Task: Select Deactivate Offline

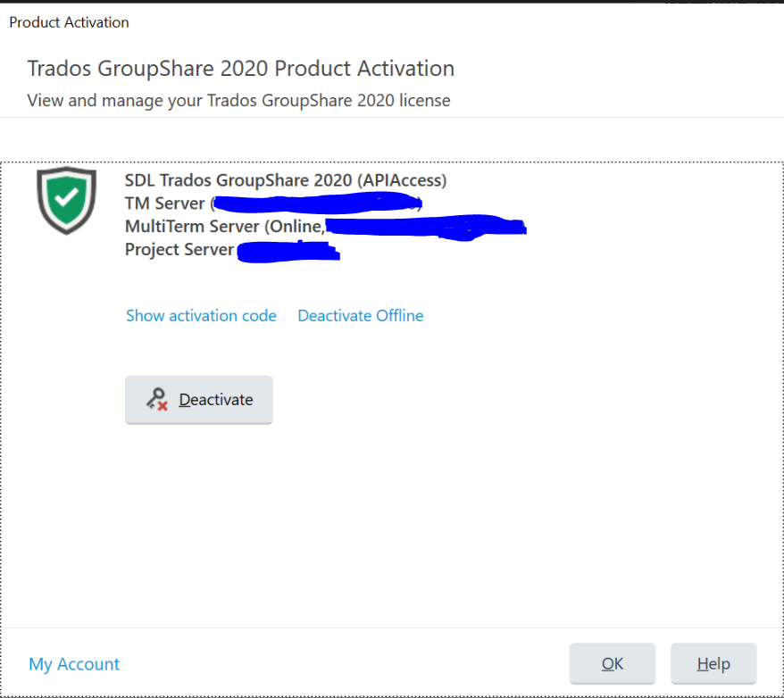Action: (x=360, y=315)
